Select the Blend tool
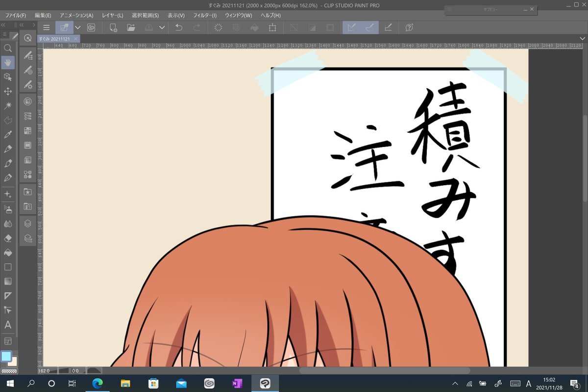Screen dimensions: 588x392 click(8, 223)
